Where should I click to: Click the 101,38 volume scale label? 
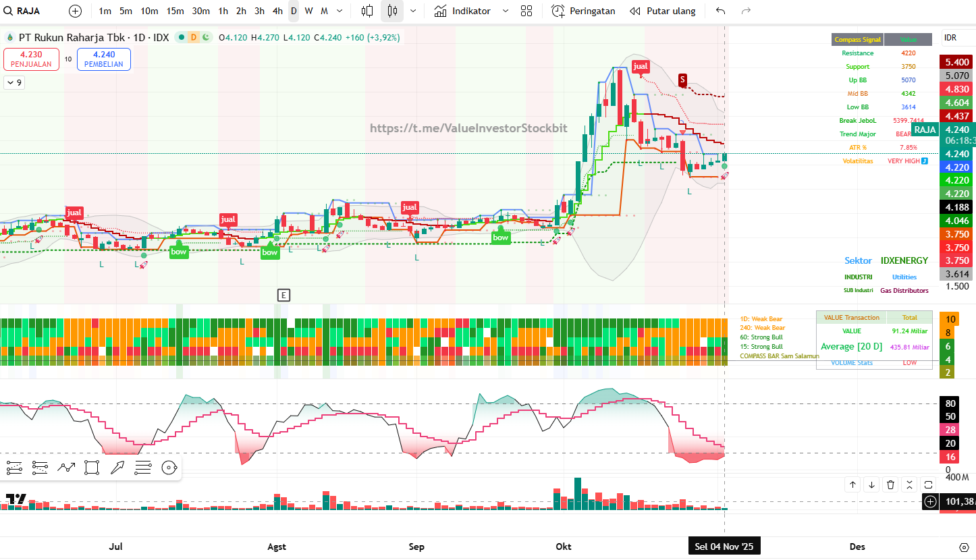[x=957, y=501]
